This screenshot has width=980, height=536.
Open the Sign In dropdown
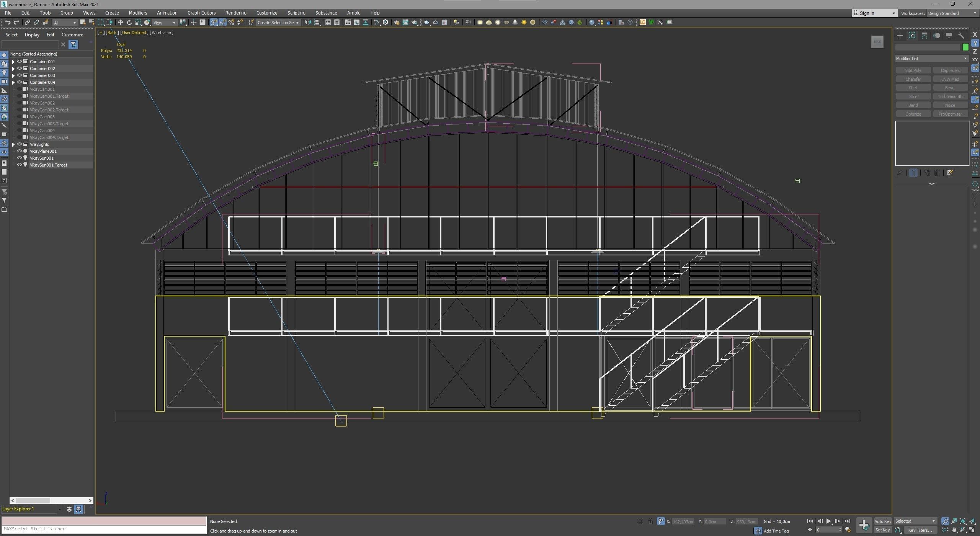(x=874, y=13)
